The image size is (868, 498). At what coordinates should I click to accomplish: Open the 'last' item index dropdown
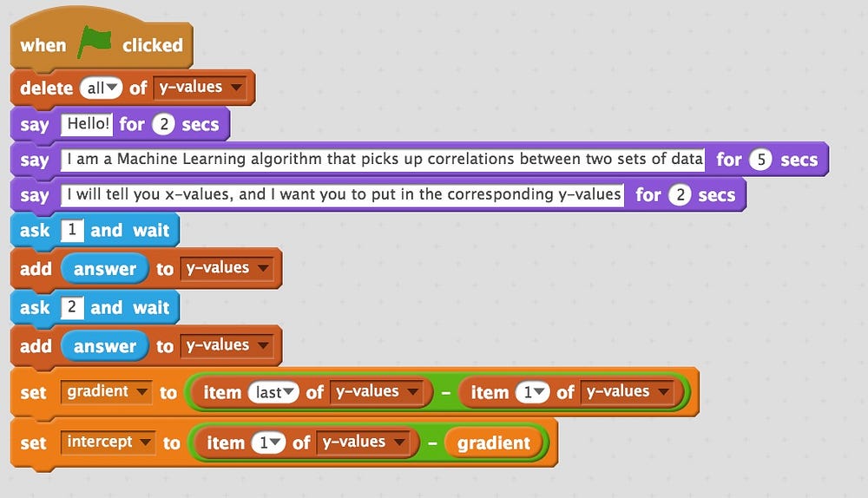(274, 392)
